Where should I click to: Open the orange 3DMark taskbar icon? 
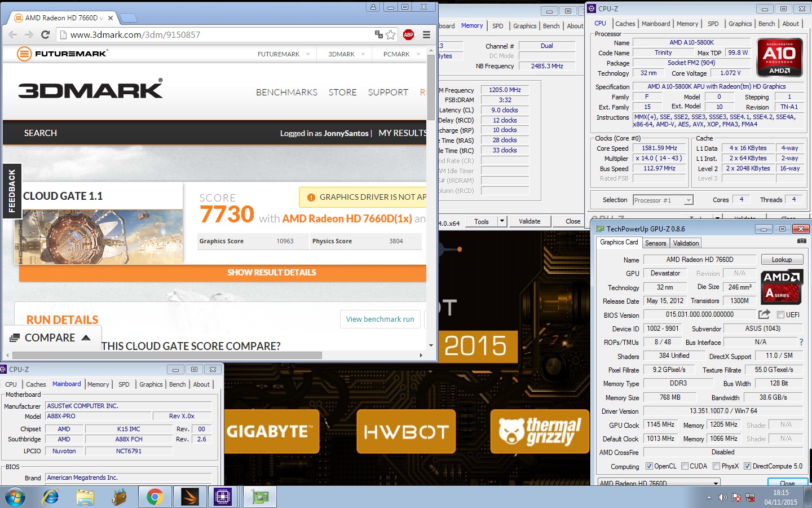coord(189,497)
